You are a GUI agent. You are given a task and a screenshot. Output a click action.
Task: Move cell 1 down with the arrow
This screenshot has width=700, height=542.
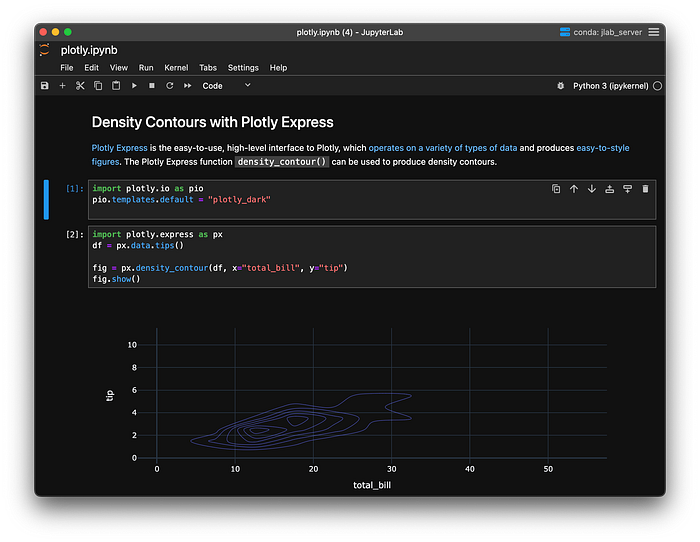[x=592, y=189]
